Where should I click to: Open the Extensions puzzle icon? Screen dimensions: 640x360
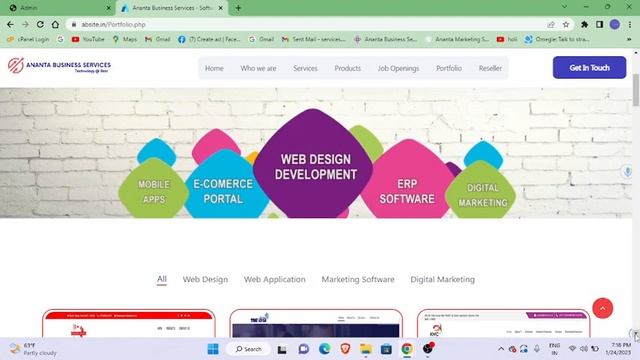tap(584, 24)
